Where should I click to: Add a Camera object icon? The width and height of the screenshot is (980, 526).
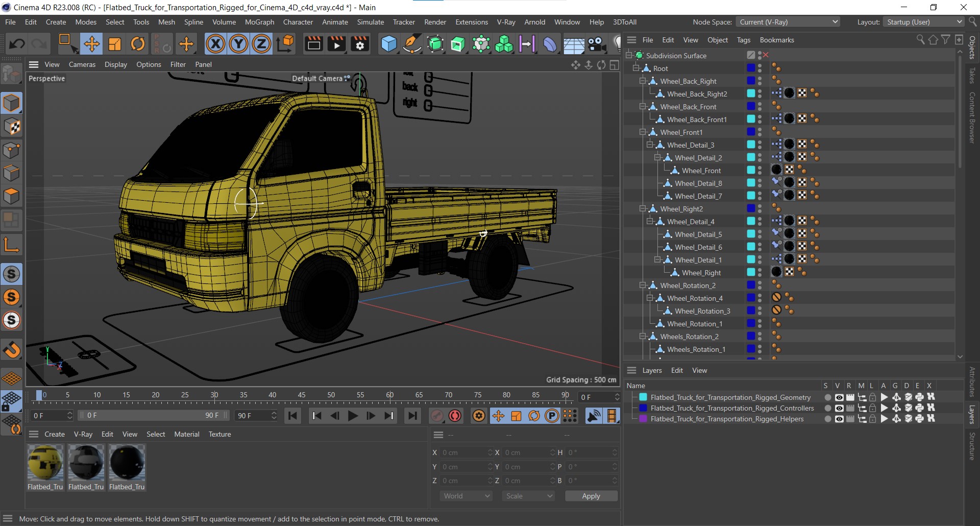pyautogui.click(x=597, y=44)
